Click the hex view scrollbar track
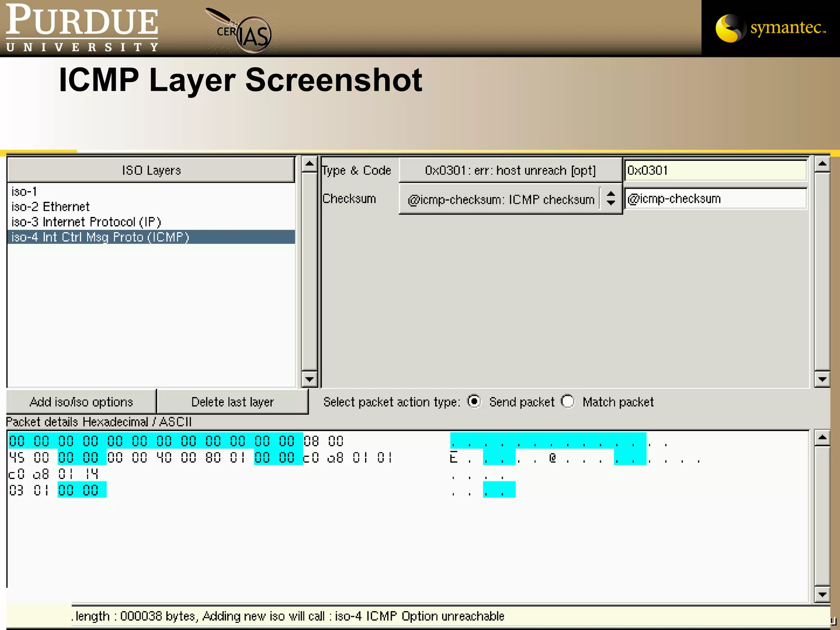The width and height of the screenshot is (840, 630). tap(822, 516)
